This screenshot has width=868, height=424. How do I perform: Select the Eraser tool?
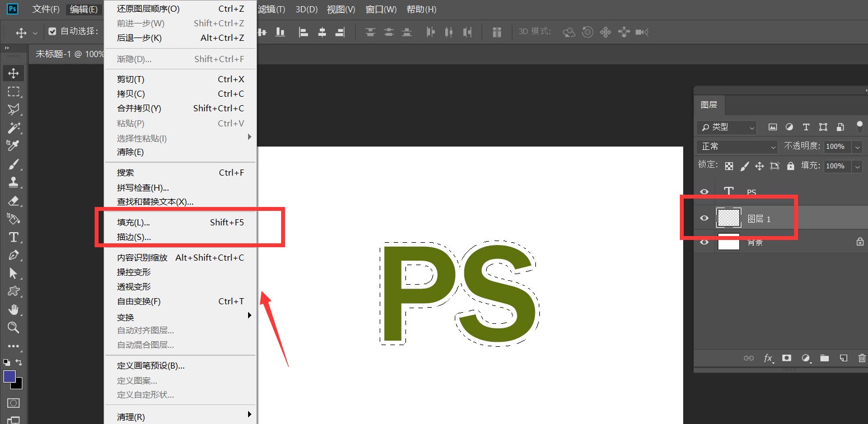[x=13, y=200]
